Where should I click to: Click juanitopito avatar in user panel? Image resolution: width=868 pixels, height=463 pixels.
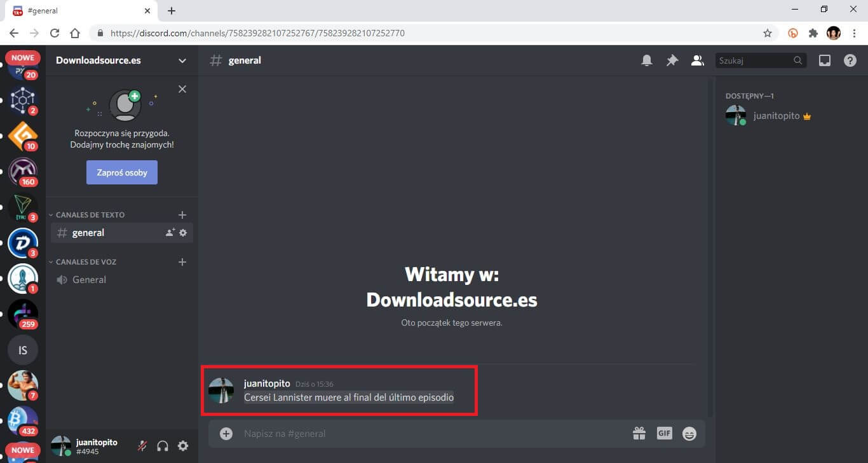(61, 446)
